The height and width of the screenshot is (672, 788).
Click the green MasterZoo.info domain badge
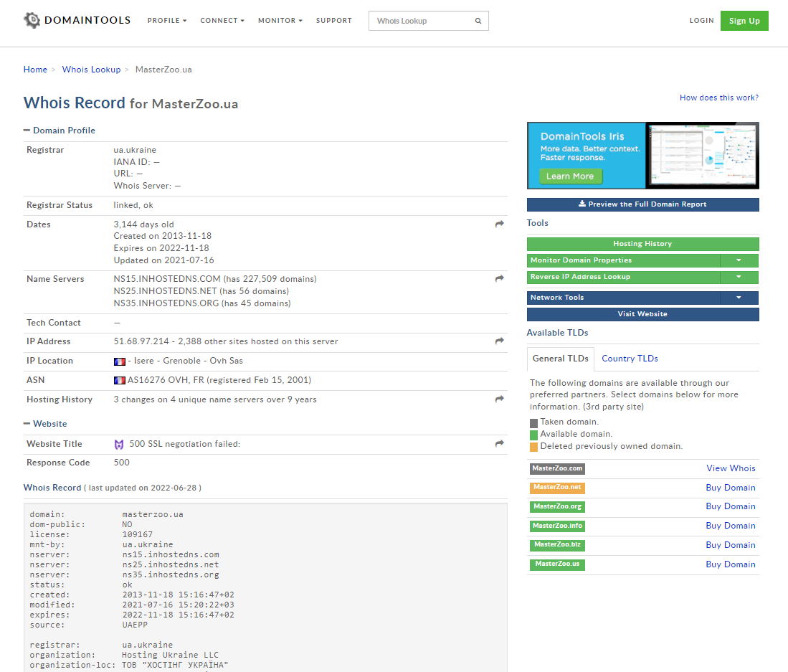pos(557,526)
